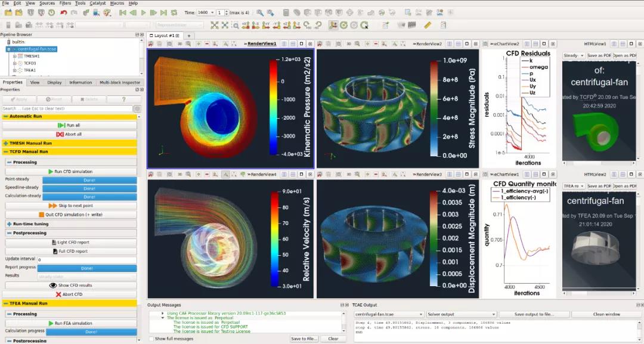This screenshot has height=344, width=644.
Task: Click the Properties search field
Action: (67, 109)
